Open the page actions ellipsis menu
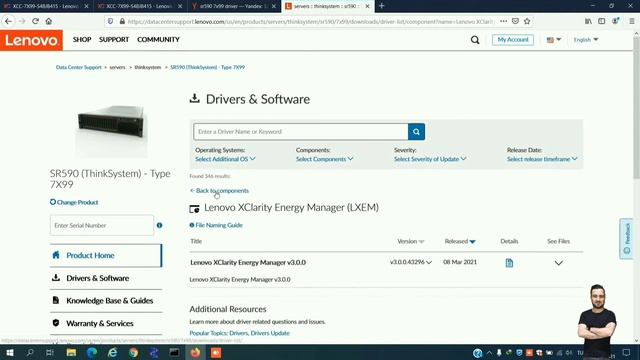Viewport: 640px width, 360px height. pos(503,21)
